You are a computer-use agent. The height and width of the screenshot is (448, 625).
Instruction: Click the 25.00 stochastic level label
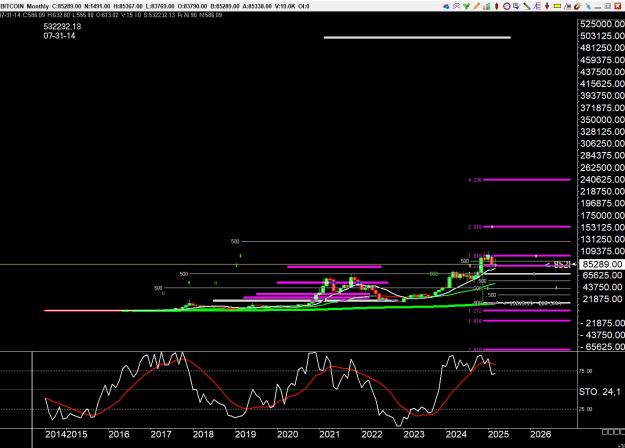pos(586,409)
